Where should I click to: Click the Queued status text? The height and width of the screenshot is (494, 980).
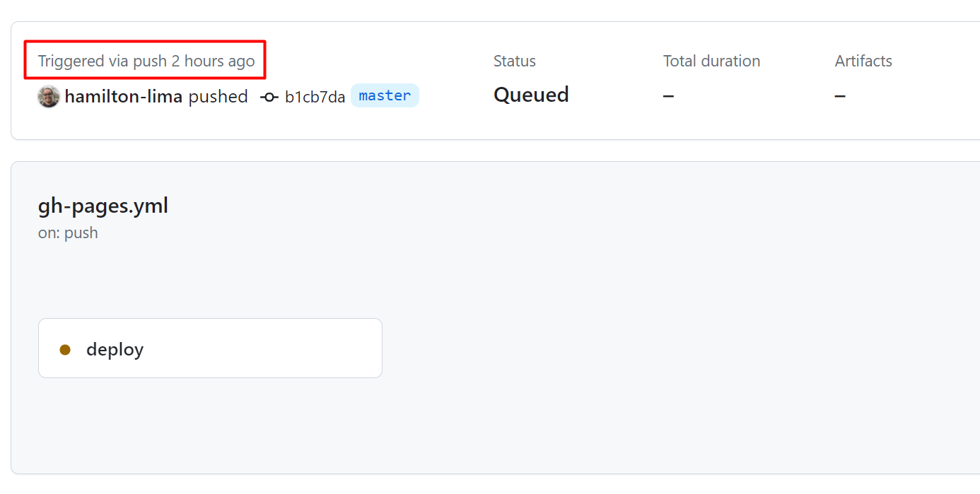coord(531,95)
